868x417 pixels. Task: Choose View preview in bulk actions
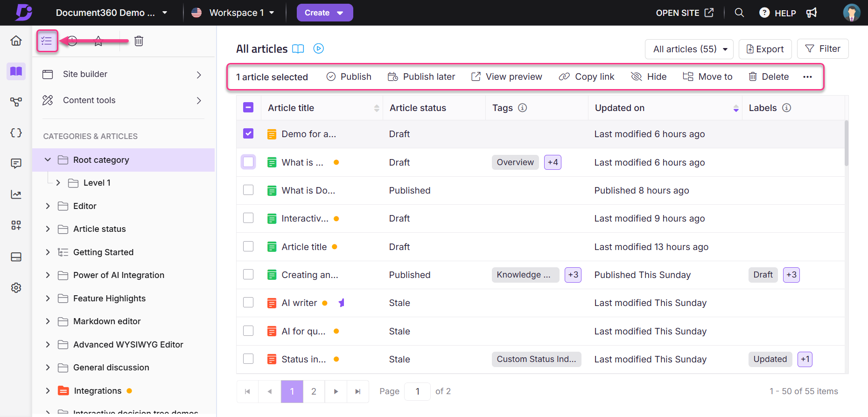[507, 77]
